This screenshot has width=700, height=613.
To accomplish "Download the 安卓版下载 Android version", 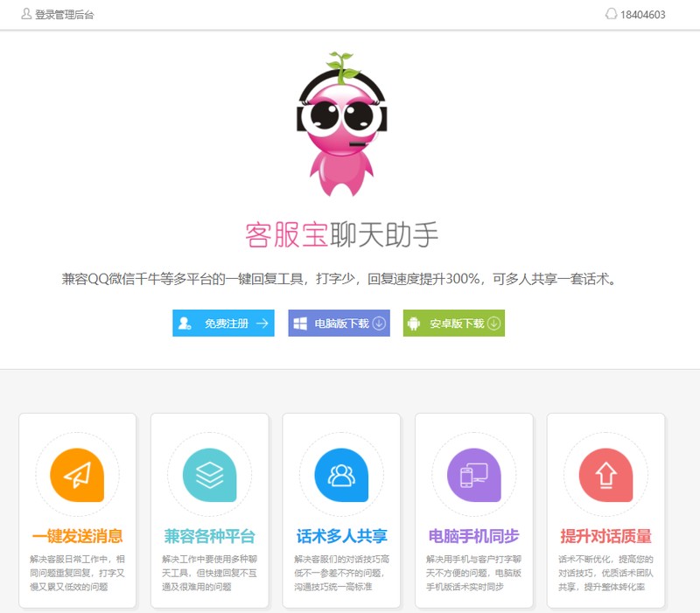I will [x=454, y=323].
